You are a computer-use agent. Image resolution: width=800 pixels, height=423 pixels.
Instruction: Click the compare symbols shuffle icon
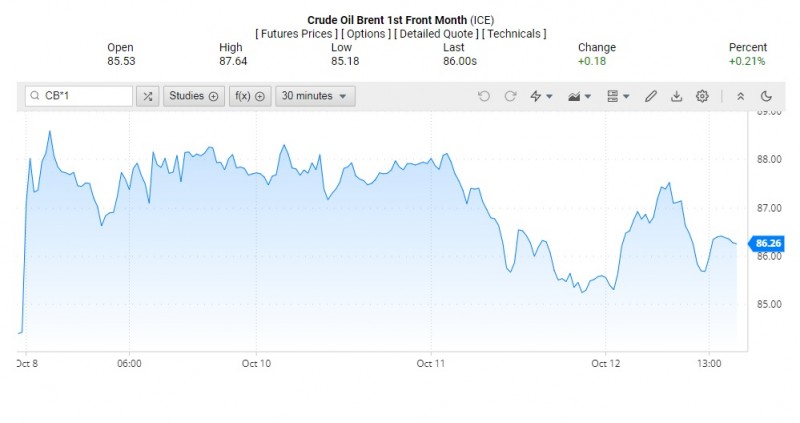148,96
